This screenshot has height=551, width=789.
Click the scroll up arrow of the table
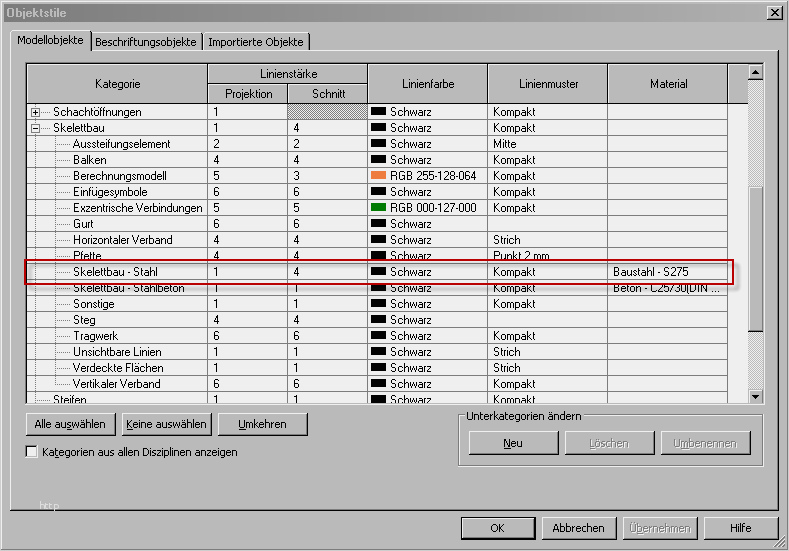click(756, 72)
